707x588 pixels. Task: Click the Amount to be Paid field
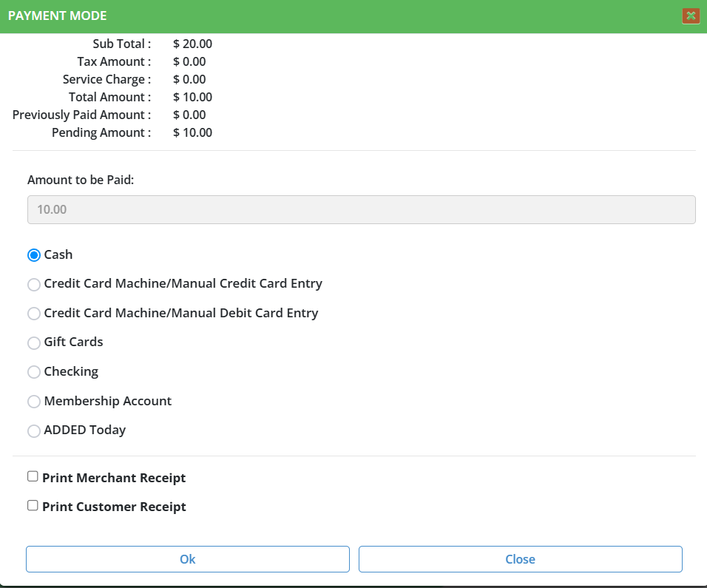(x=361, y=209)
